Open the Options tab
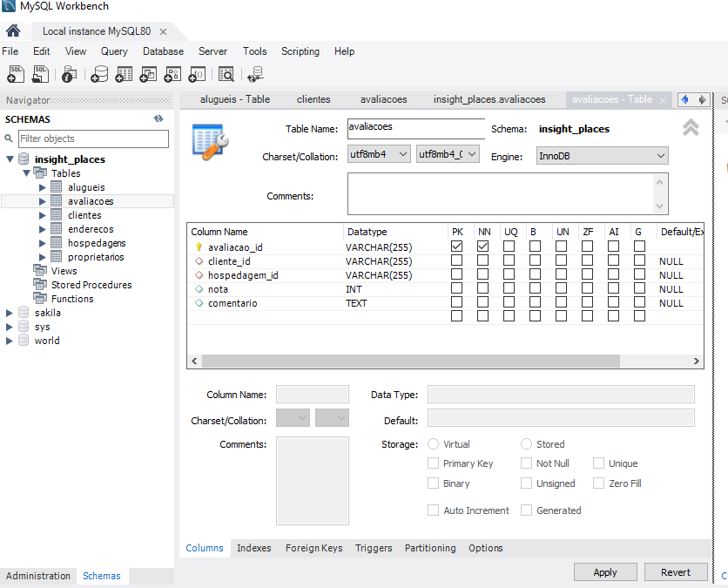Screen dimensions: 728x588 click(x=485, y=548)
